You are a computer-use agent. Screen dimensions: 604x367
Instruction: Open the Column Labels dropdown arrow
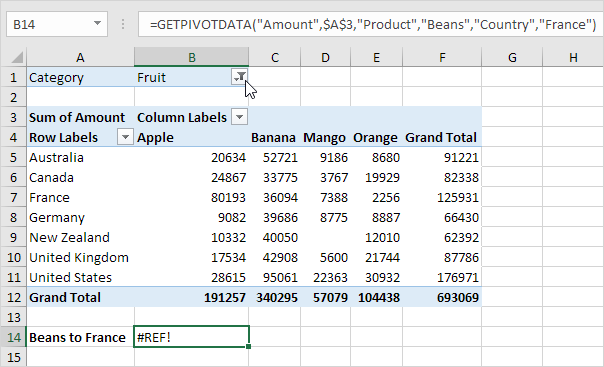[x=240, y=117]
